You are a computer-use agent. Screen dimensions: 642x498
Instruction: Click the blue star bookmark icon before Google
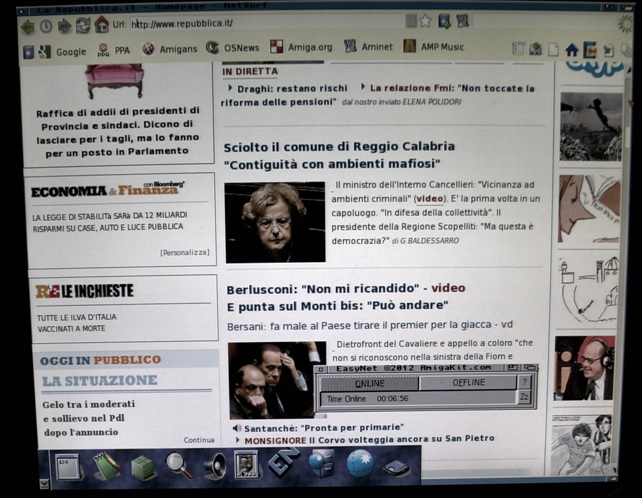(28, 52)
